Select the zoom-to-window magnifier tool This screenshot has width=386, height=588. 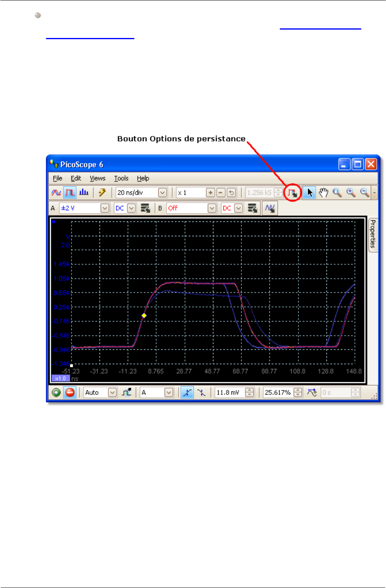pos(337,193)
